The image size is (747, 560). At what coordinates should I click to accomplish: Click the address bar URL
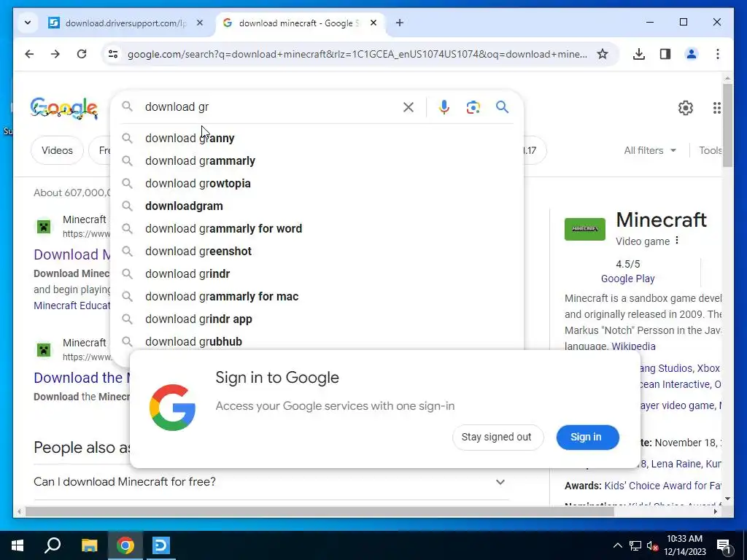click(357, 54)
